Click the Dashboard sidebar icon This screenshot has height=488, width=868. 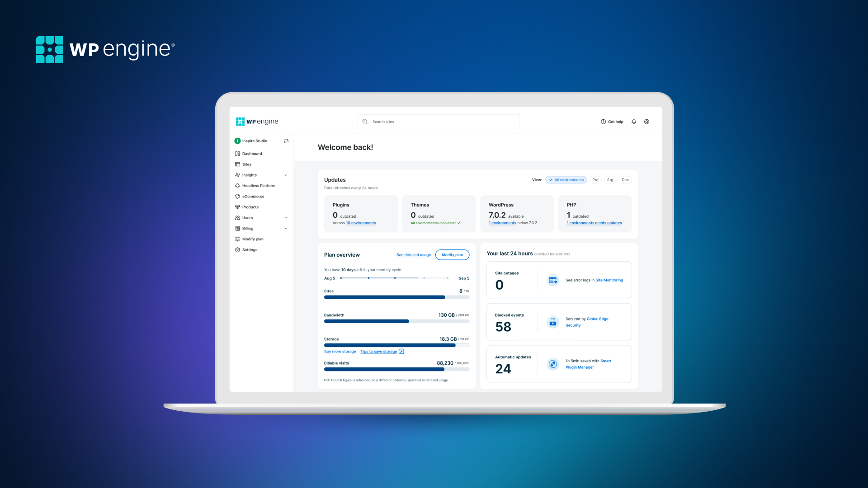[237, 154]
